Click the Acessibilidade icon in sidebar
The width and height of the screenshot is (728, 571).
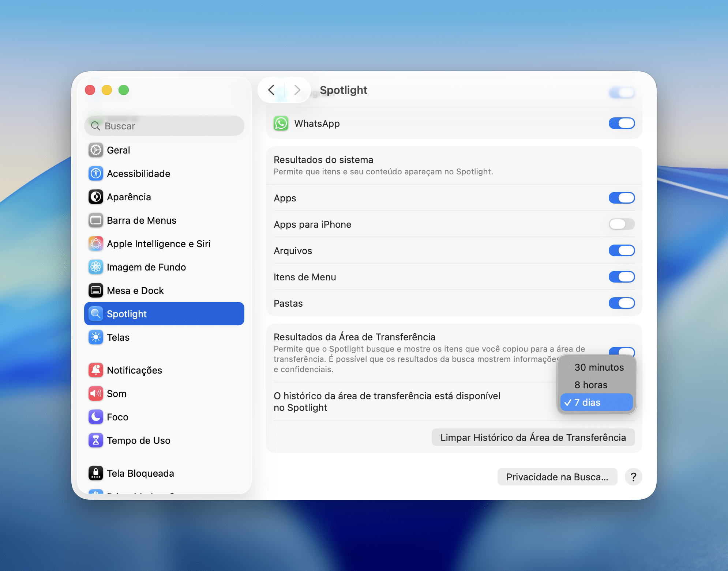pos(96,174)
